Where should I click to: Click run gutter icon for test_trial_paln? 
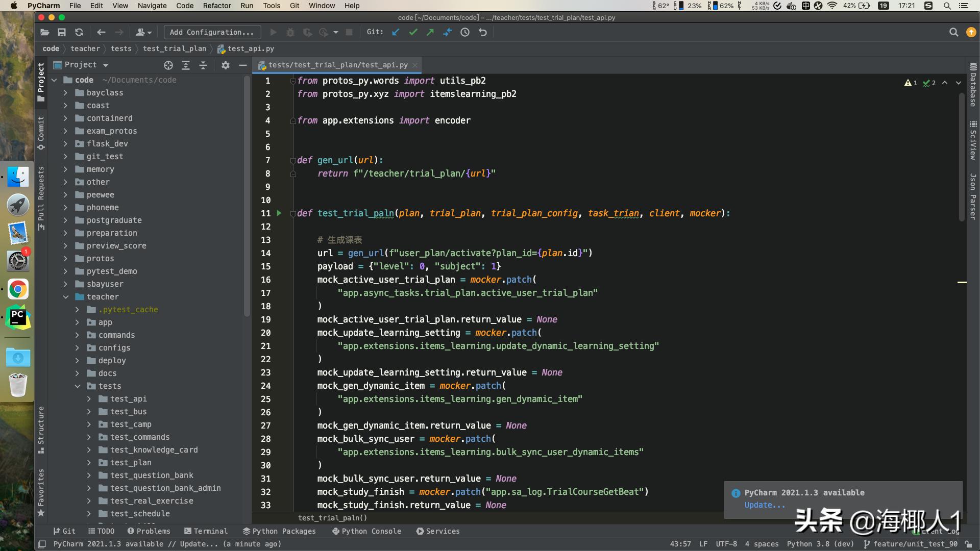click(x=279, y=213)
